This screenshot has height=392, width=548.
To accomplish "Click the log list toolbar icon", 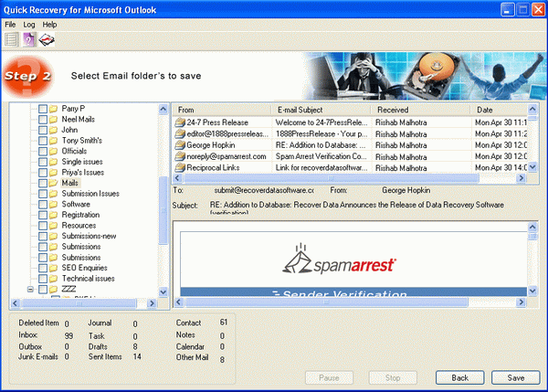I will [x=12, y=38].
